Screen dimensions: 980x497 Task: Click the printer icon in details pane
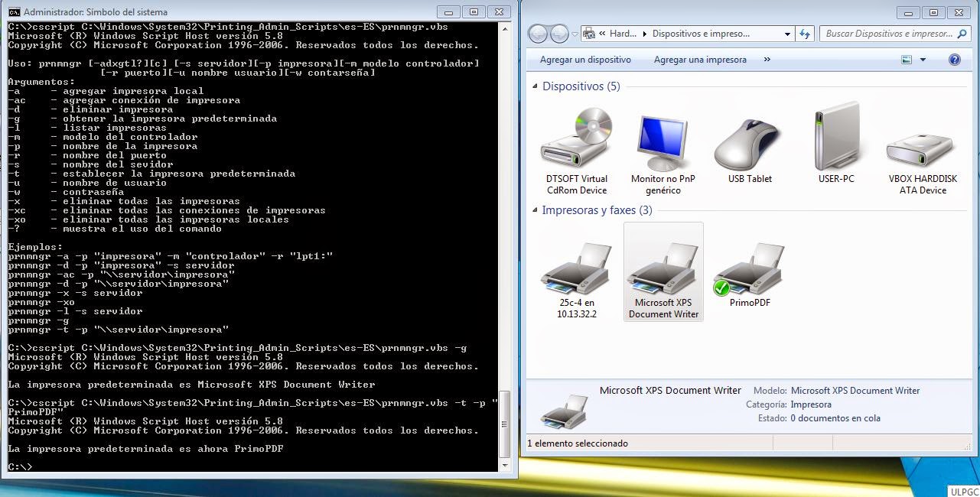(x=565, y=411)
